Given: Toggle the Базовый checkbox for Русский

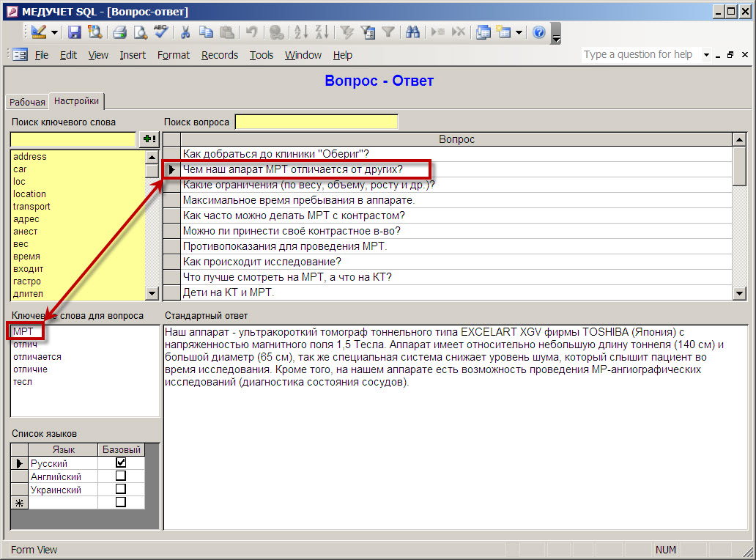Looking at the screenshot, I should pos(121,463).
